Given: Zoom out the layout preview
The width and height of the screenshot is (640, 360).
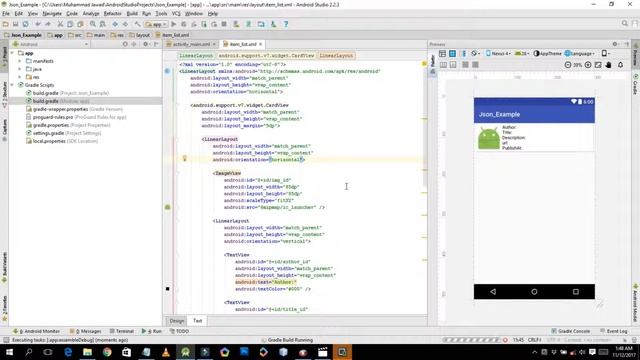Looking at the screenshot, I should coord(568,65).
